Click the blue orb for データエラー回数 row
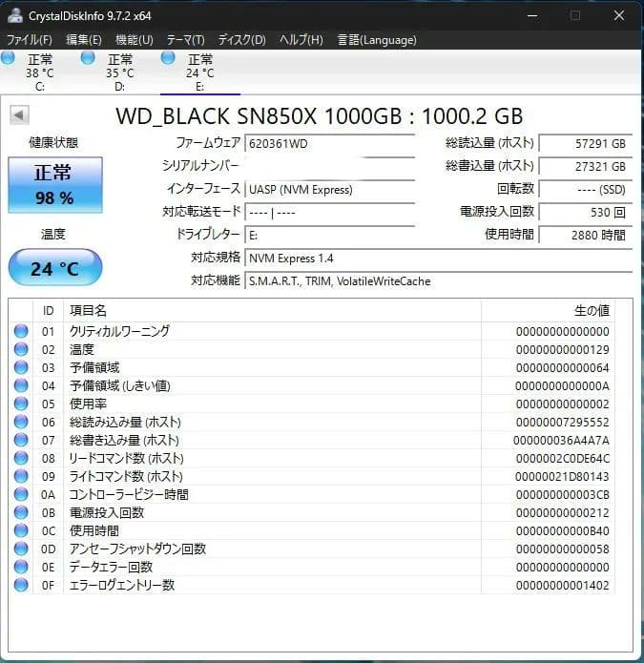The height and width of the screenshot is (663, 644). click(21, 567)
